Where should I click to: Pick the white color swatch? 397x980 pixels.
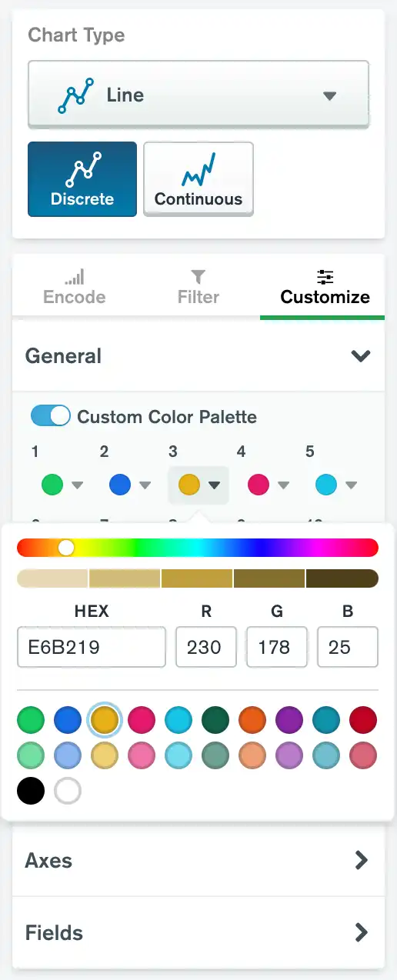pos(68,791)
